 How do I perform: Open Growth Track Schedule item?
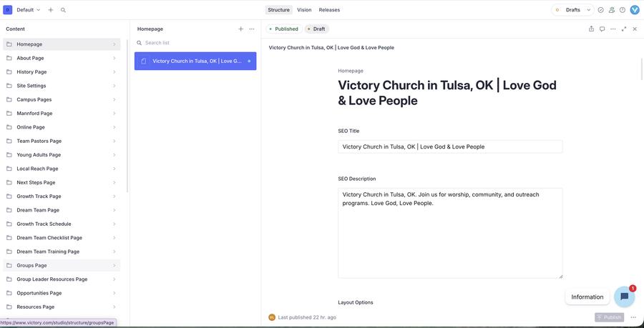pyautogui.click(x=62, y=224)
